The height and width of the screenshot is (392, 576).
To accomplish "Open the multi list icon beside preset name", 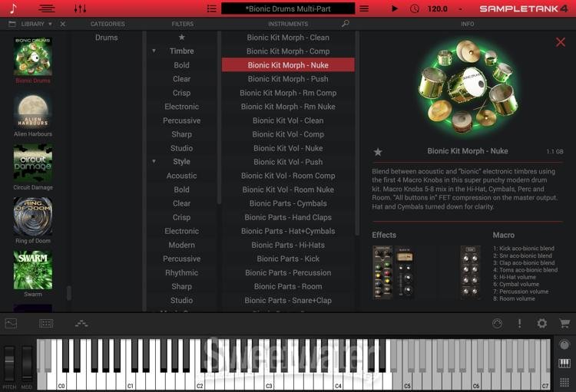I will pyautogui.click(x=212, y=8).
